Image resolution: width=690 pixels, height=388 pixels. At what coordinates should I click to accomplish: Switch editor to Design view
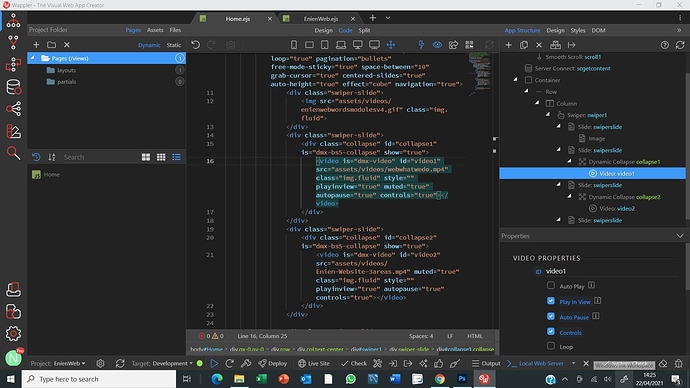pos(323,30)
